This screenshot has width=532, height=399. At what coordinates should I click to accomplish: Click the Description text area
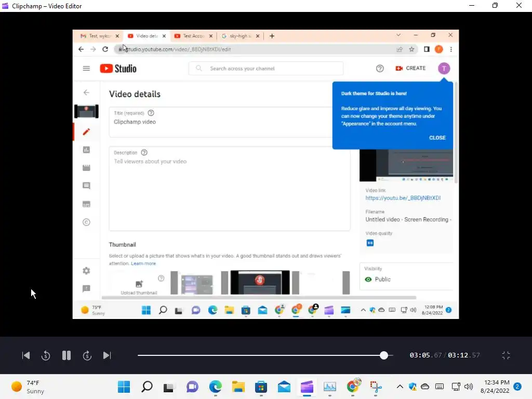[230, 189]
